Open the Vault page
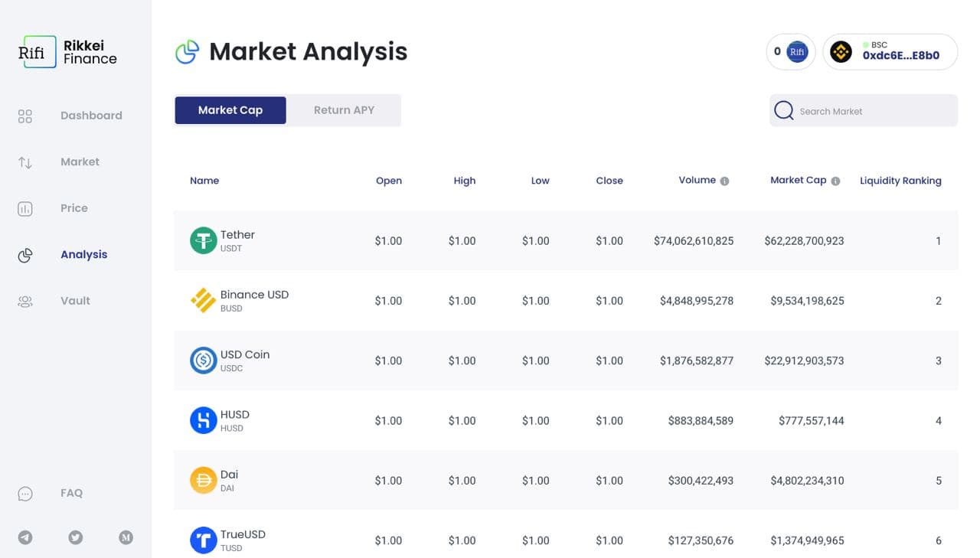This screenshot has height=558, width=980. click(x=75, y=301)
